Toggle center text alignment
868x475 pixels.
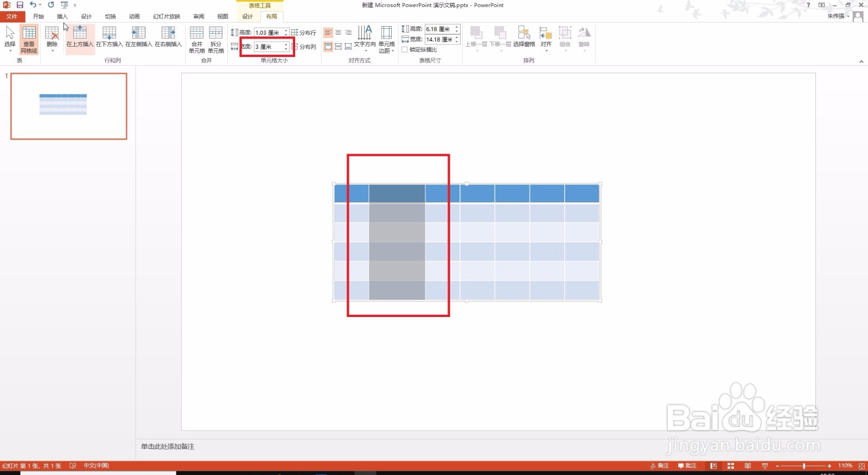[338, 33]
